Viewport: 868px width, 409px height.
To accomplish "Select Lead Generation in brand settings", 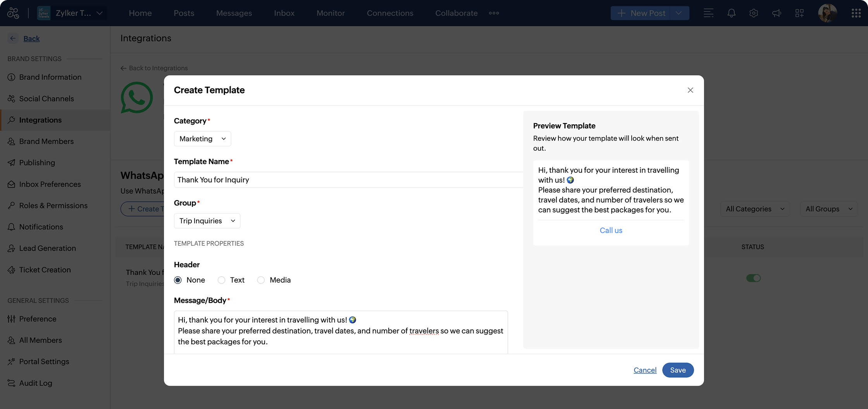I will (x=47, y=248).
